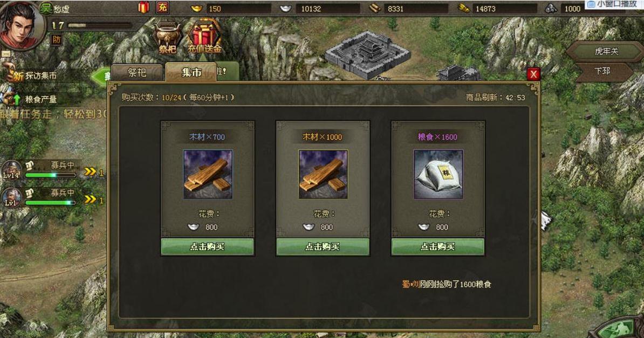644x338 pixels.
Task: Click the small red gift icon in top bar
Action: [x=143, y=8]
